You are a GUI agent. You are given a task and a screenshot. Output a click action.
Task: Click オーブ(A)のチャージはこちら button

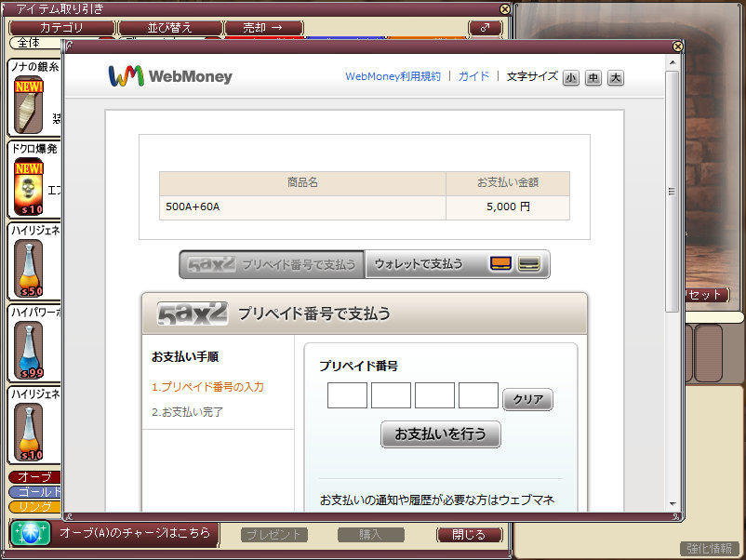tap(135, 533)
